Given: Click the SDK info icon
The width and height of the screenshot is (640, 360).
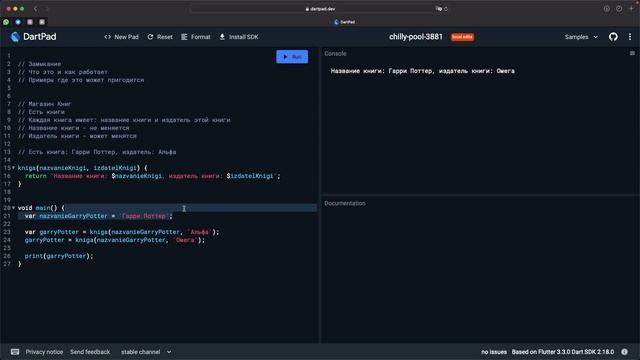Looking at the screenshot, I should pyautogui.click(x=624, y=352).
